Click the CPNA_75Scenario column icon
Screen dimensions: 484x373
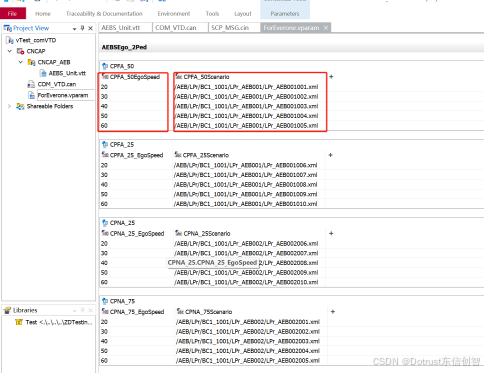click(x=180, y=312)
